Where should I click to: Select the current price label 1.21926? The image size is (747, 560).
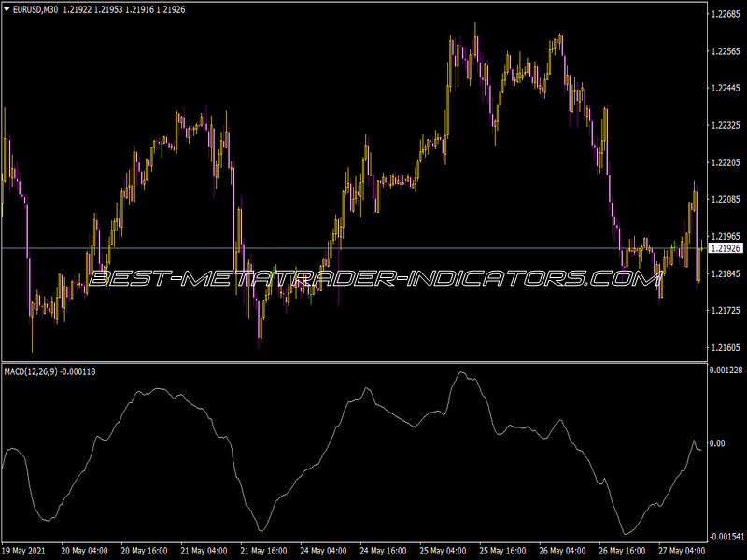pyautogui.click(x=726, y=248)
